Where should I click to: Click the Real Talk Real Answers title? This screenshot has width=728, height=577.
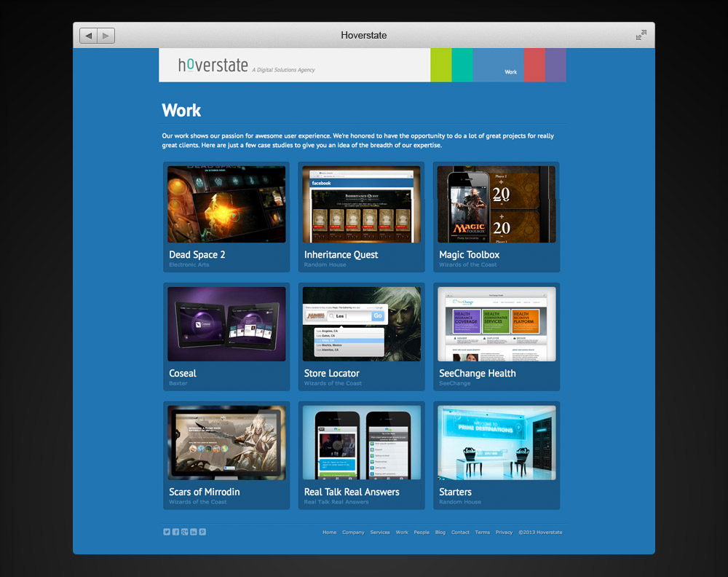352,492
